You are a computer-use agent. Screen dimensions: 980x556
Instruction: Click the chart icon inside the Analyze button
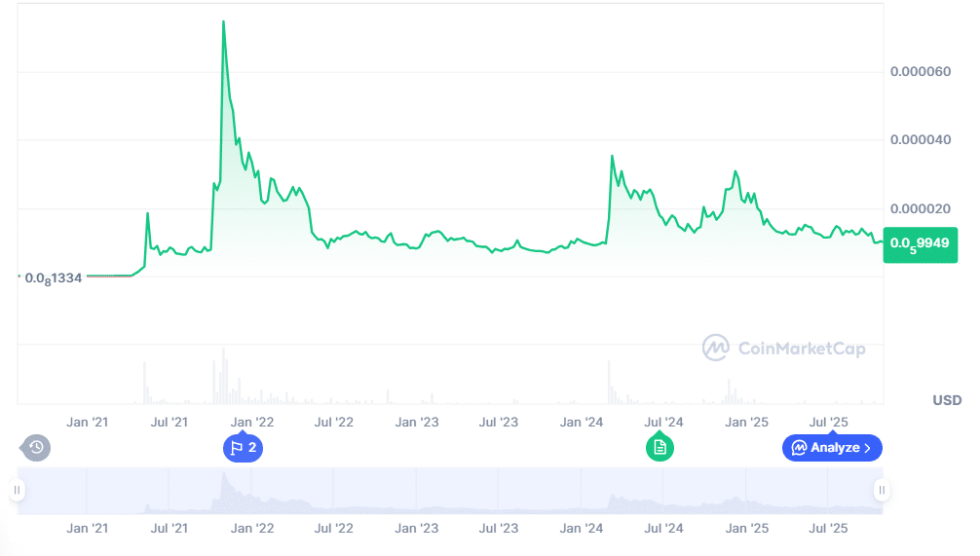799,448
